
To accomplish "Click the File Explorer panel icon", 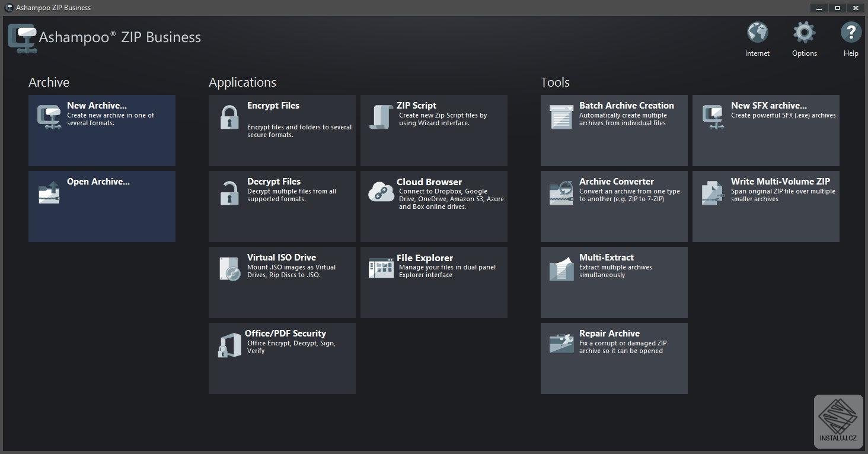I will tap(381, 268).
